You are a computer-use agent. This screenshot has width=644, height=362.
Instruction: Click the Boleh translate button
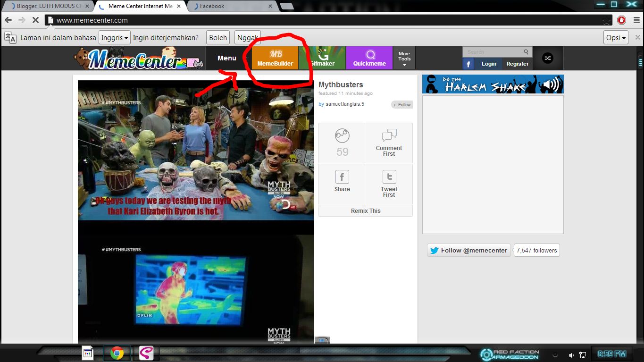click(218, 38)
